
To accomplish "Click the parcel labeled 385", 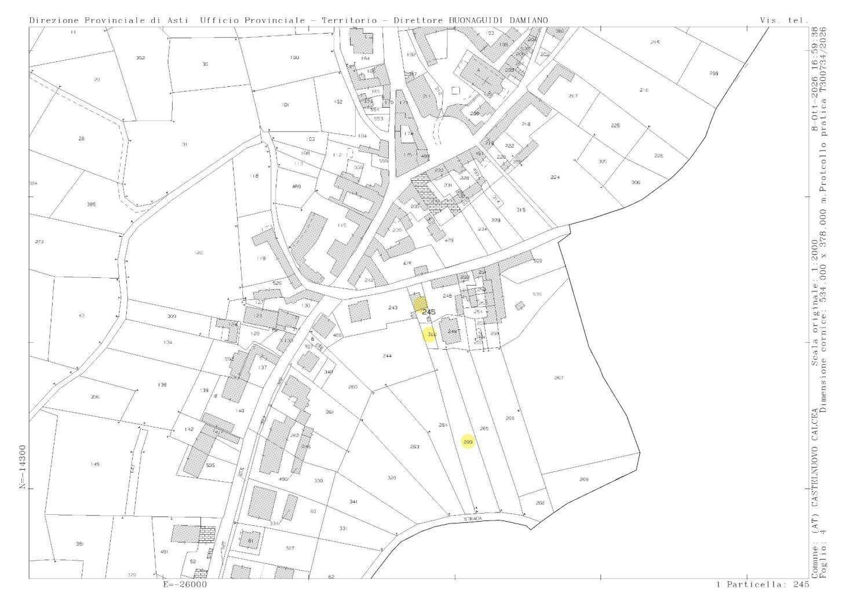I will (91, 204).
